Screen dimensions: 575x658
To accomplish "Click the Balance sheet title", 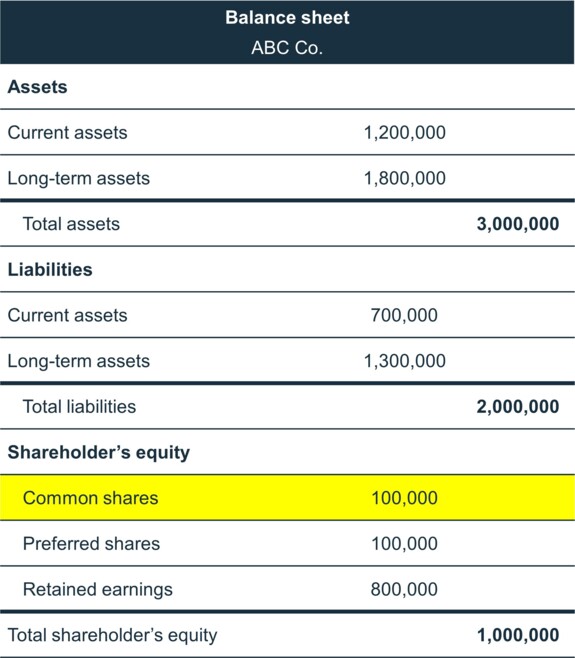I will point(287,18).
